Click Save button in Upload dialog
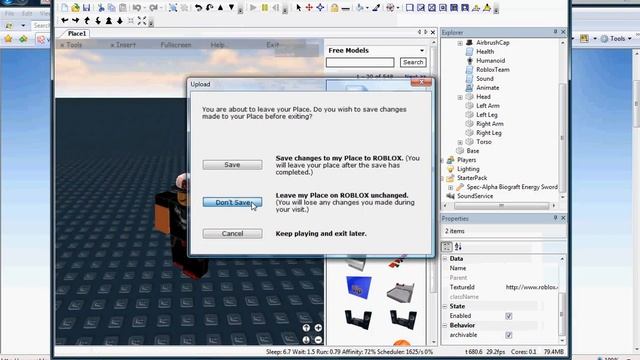This screenshot has height=360, width=640. coord(232,165)
